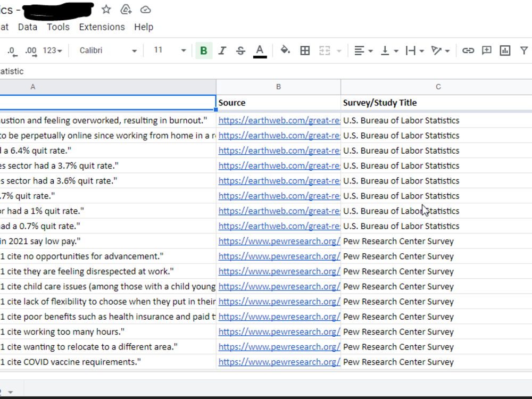Open the Calibri font dropdown
Viewport: 532px width, 399px height.
click(x=108, y=51)
